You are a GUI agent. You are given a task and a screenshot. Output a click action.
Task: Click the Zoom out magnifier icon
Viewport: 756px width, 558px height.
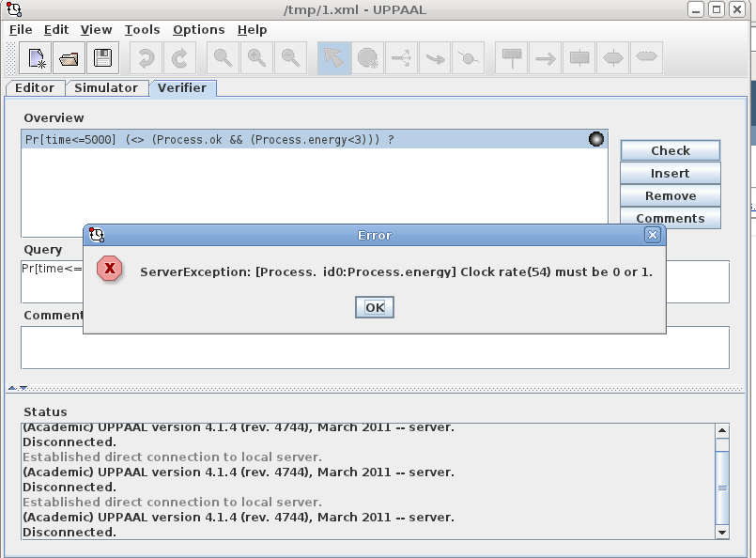click(x=290, y=58)
